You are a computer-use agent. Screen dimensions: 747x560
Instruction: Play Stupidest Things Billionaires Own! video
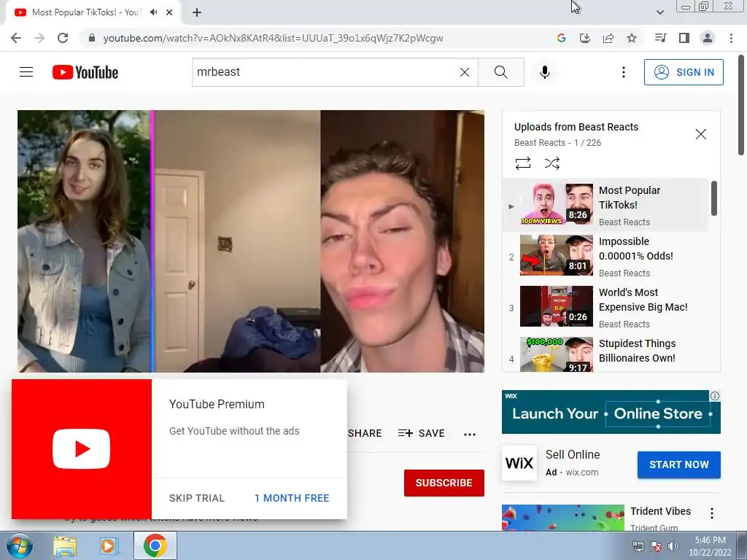[x=605, y=353]
